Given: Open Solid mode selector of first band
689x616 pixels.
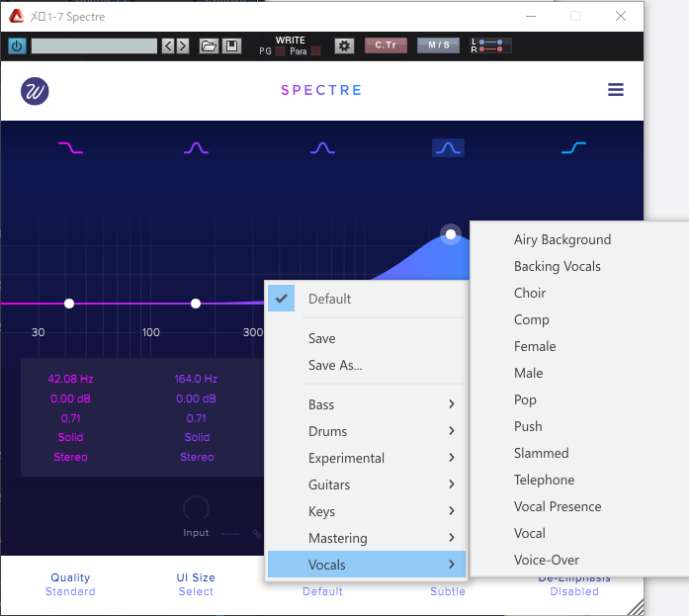Looking at the screenshot, I should pyautogui.click(x=71, y=437).
